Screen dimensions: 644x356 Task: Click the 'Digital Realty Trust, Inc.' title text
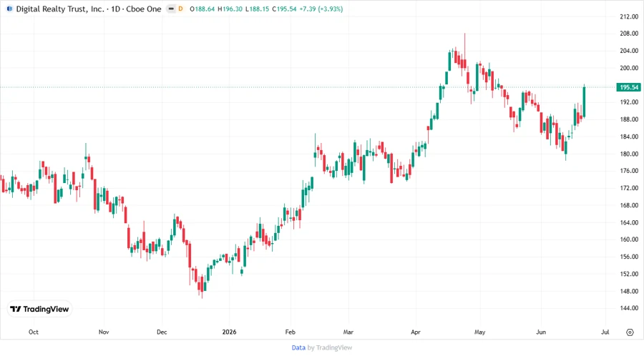[60, 9]
